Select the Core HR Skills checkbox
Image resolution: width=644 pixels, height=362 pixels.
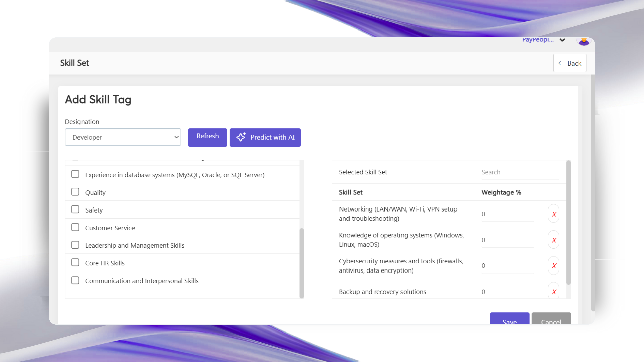75,262
